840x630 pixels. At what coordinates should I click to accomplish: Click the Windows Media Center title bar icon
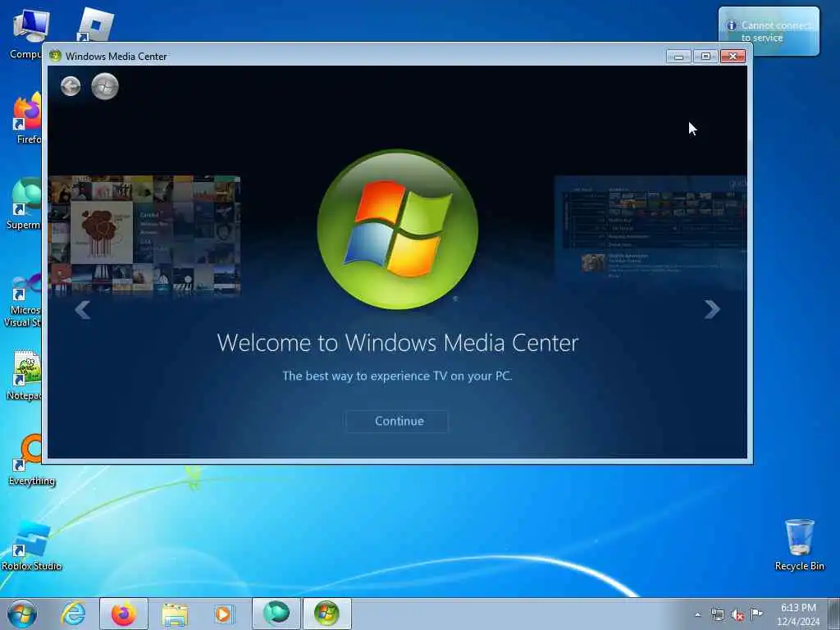pos(55,56)
